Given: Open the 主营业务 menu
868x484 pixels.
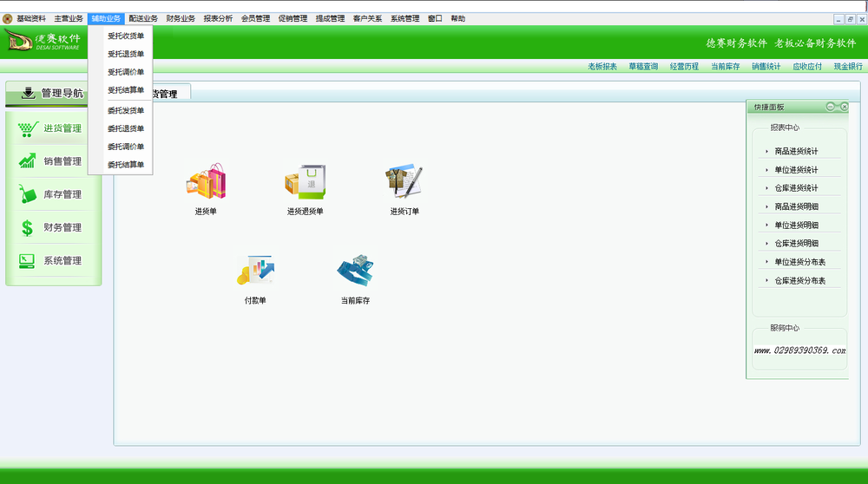Looking at the screenshot, I should (69, 19).
